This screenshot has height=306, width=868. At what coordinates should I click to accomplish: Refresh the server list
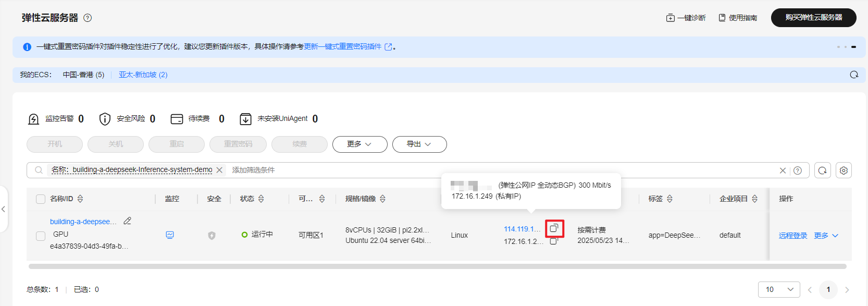[823, 170]
